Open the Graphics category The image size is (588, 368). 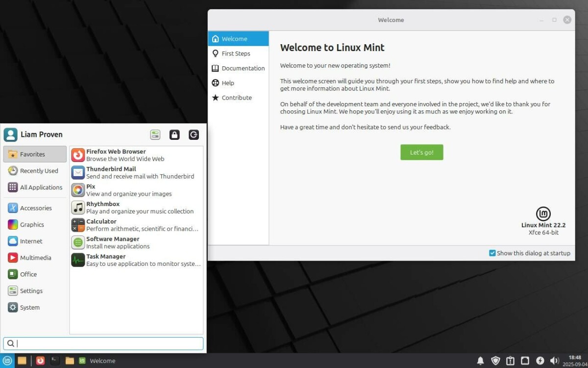click(35, 225)
